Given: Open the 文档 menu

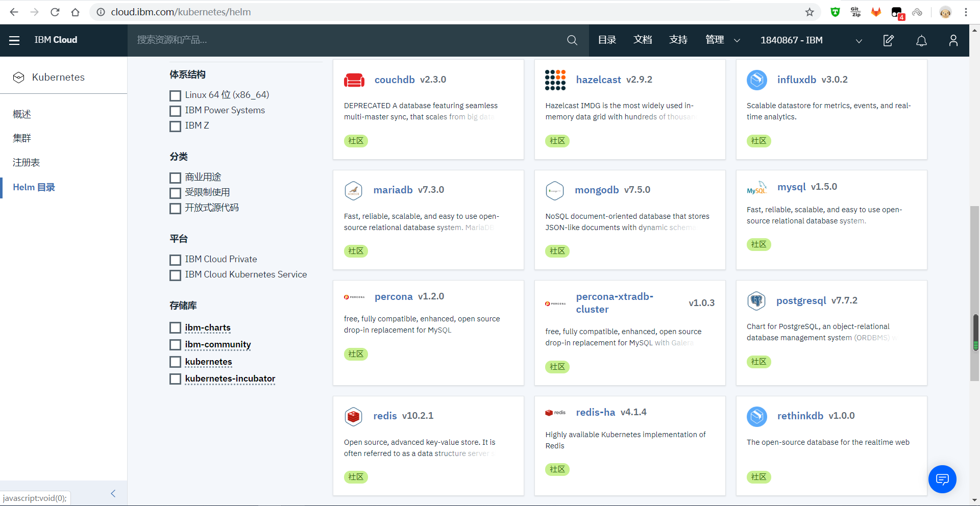Looking at the screenshot, I should pyautogui.click(x=643, y=40).
